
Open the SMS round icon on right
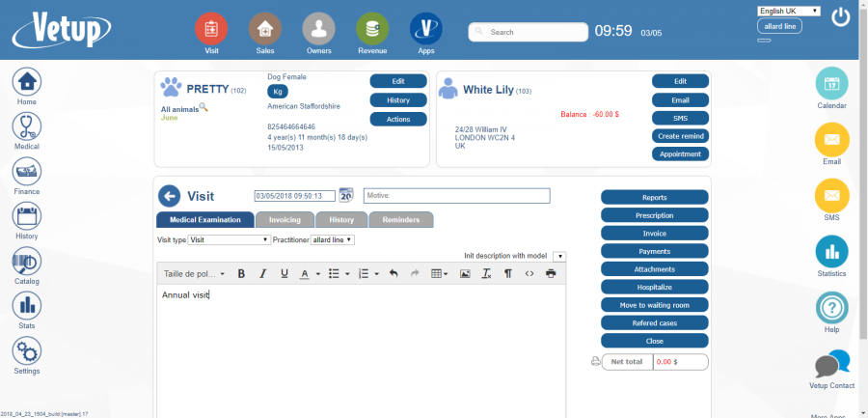click(x=831, y=196)
